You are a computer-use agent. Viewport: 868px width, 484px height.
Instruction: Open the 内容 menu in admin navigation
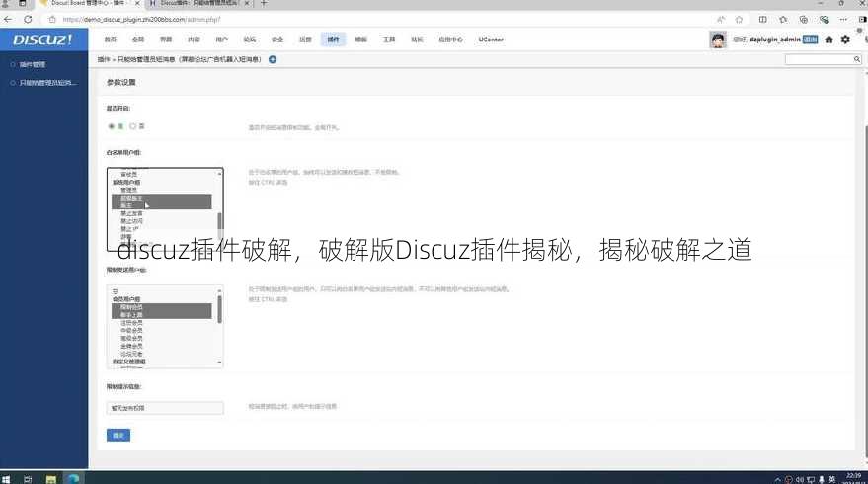194,40
